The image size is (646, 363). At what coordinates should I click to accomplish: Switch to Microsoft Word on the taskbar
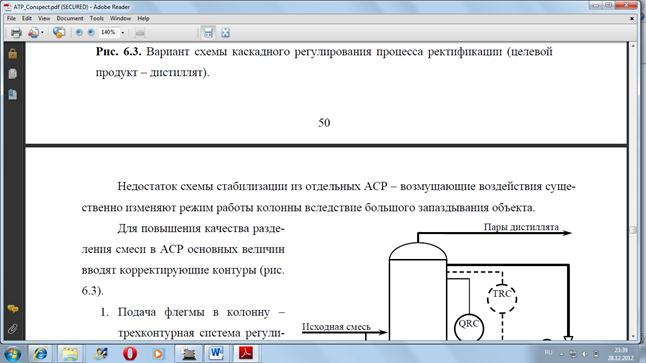click(216, 354)
